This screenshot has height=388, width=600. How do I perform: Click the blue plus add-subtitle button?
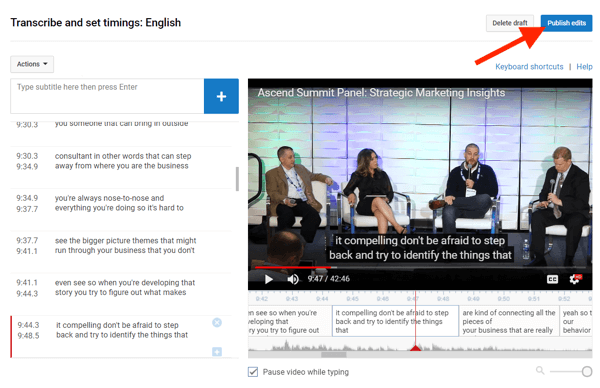221,96
